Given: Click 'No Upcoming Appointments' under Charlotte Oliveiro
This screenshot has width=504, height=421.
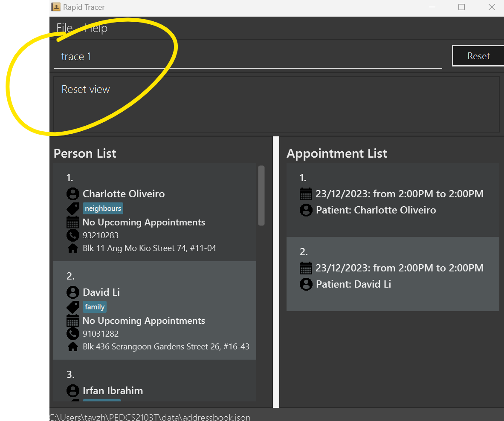Looking at the screenshot, I should [144, 222].
